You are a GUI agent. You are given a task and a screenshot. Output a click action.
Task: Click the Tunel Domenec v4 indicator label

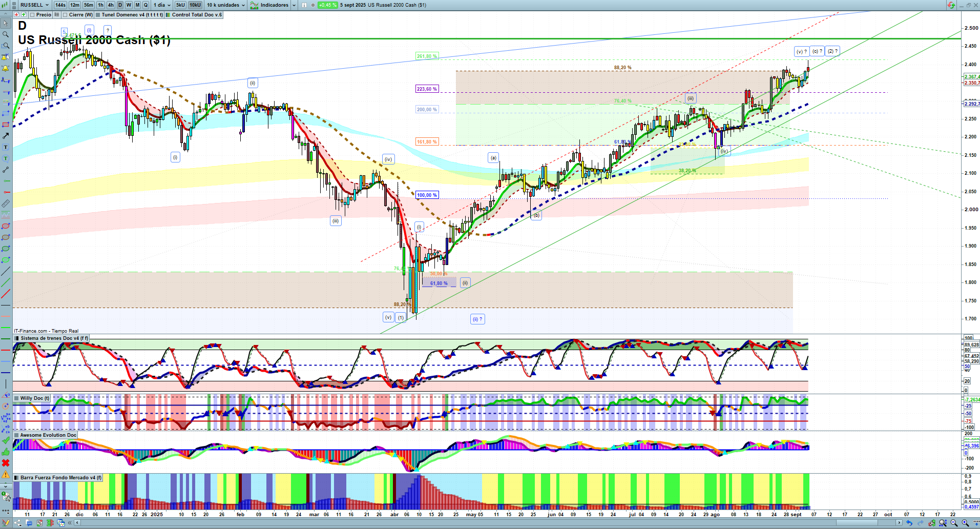tap(132, 15)
